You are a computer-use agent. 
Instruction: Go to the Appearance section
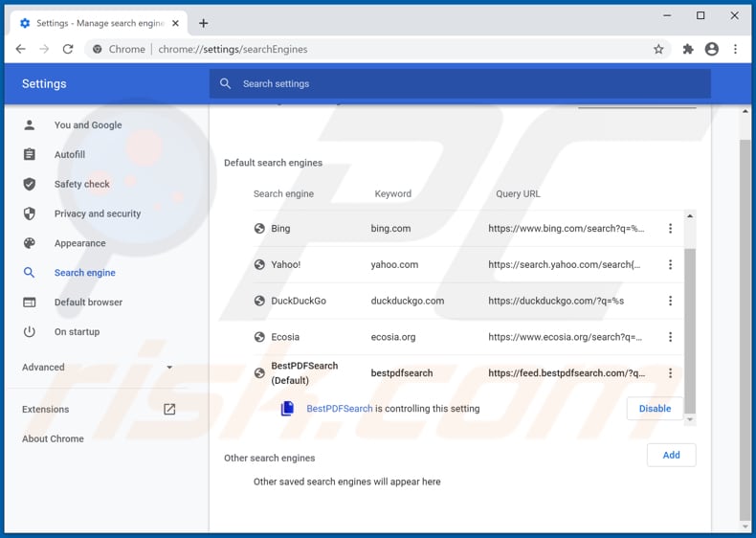(79, 243)
